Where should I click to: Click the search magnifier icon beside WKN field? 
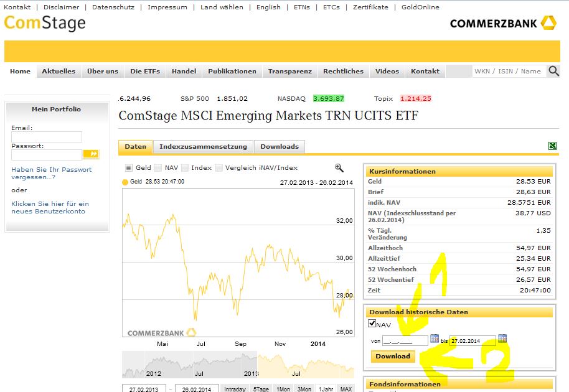[x=553, y=71]
